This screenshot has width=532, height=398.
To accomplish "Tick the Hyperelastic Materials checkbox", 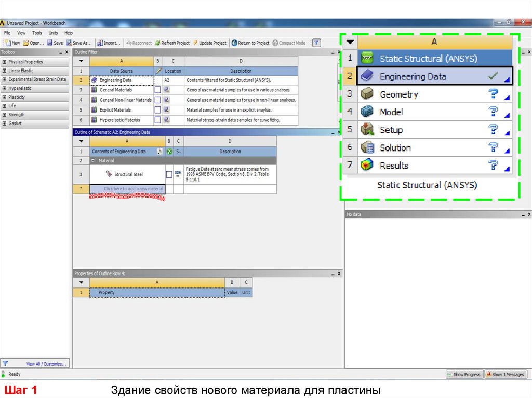I will pos(157,120).
